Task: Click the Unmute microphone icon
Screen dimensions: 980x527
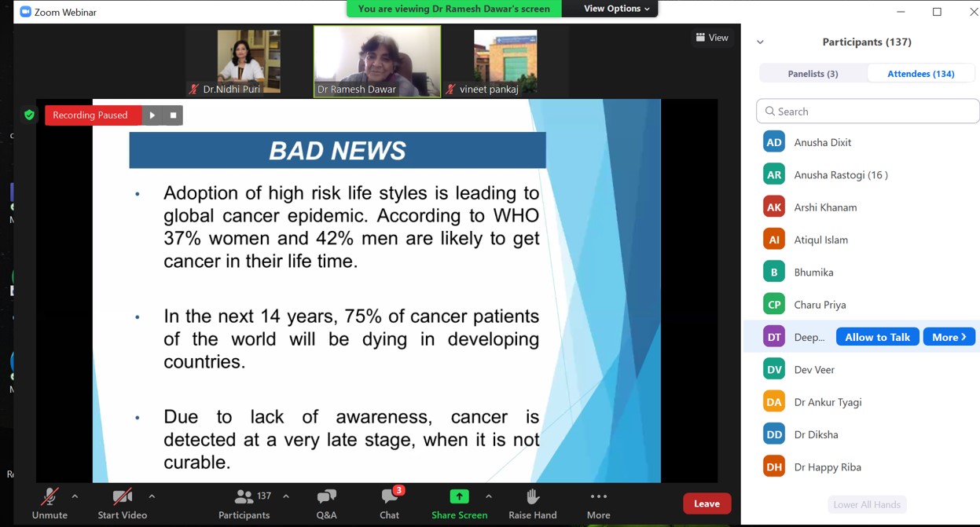Action: coord(50,497)
